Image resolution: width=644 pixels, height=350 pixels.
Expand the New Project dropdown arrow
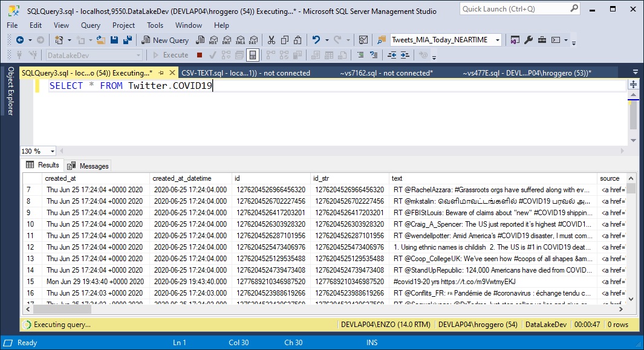pos(69,40)
